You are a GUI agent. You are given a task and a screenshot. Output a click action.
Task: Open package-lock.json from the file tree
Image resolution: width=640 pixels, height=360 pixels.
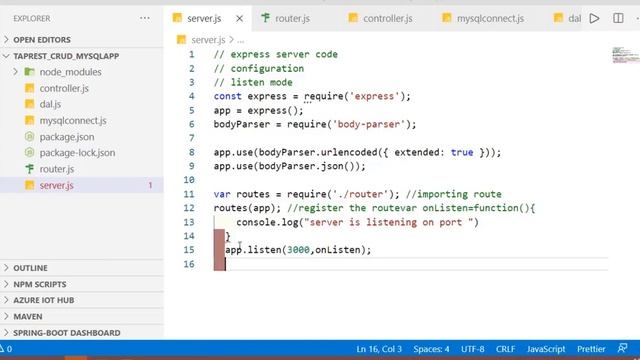[x=77, y=153]
